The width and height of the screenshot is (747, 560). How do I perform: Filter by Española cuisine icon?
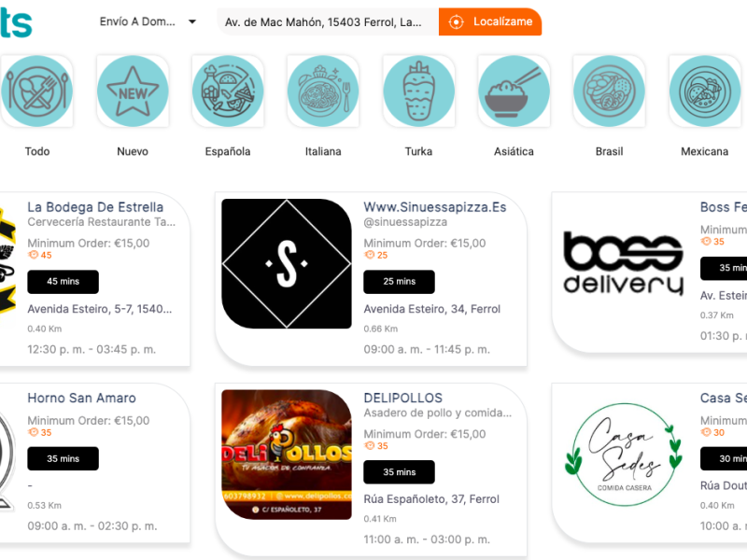228,91
